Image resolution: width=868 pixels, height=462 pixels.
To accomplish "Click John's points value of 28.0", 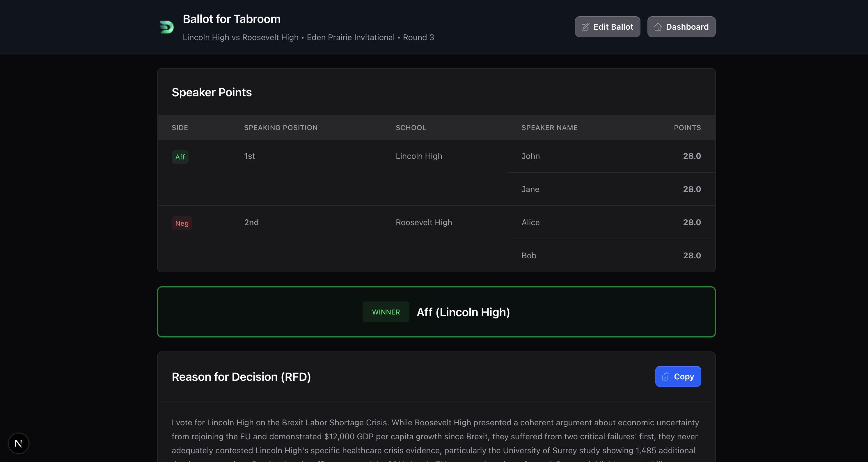I will point(692,156).
